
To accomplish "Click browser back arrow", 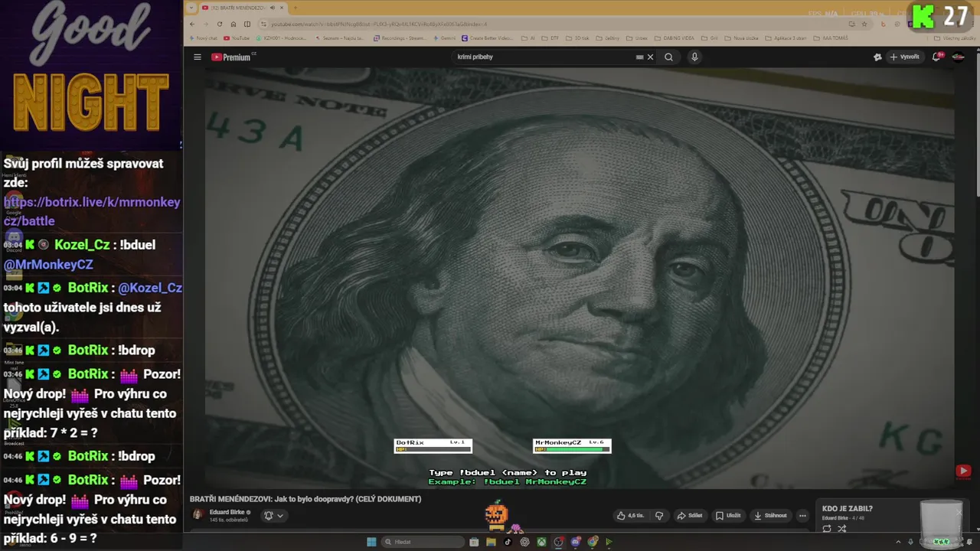I will [192, 24].
